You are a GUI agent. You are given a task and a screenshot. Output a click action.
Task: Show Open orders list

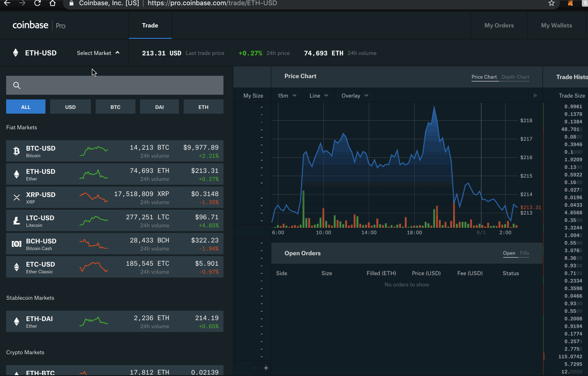pos(509,253)
